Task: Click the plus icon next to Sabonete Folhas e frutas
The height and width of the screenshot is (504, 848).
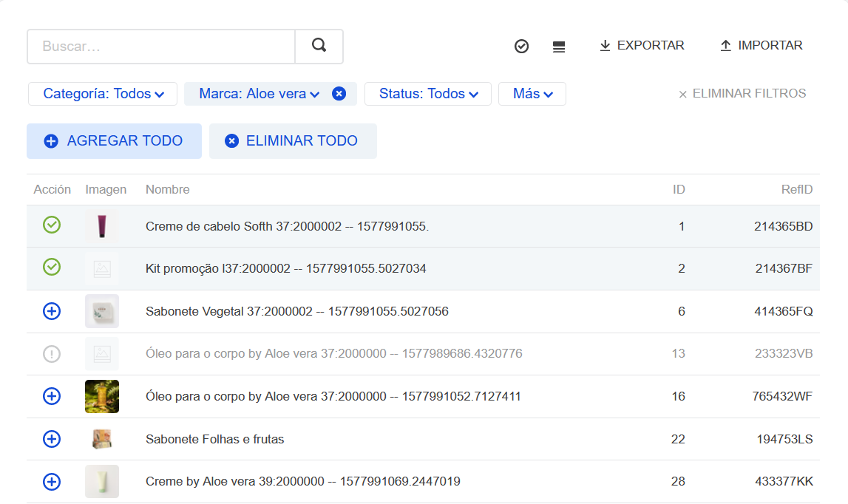Action: click(x=52, y=439)
